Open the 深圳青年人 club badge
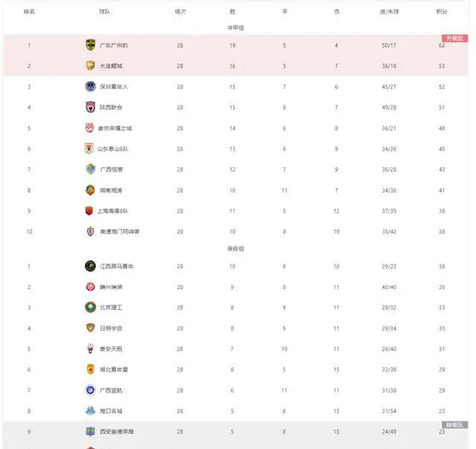The height and width of the screenshot is (449, 476). point(90,86)
